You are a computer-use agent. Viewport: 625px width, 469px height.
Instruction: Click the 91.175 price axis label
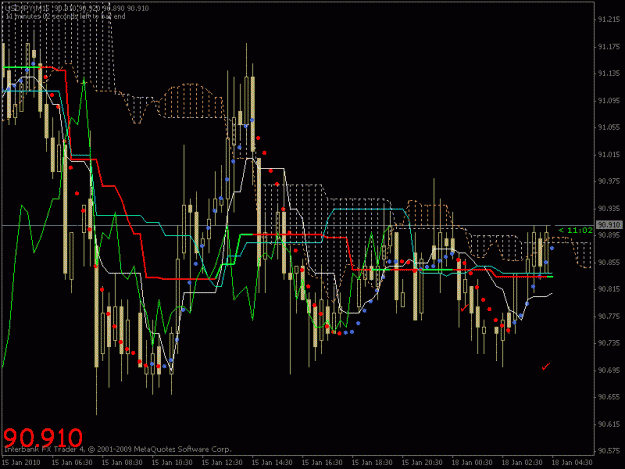(x=609, y=47)
